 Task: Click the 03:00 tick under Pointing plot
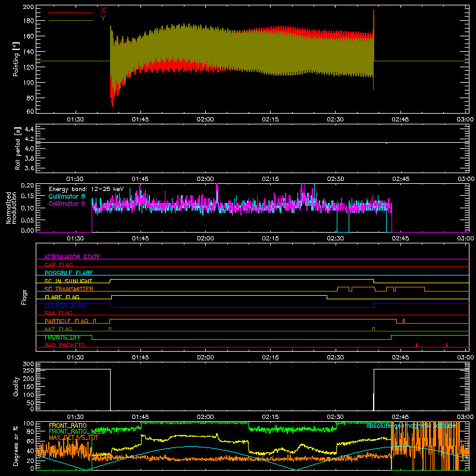click(465, 120)
